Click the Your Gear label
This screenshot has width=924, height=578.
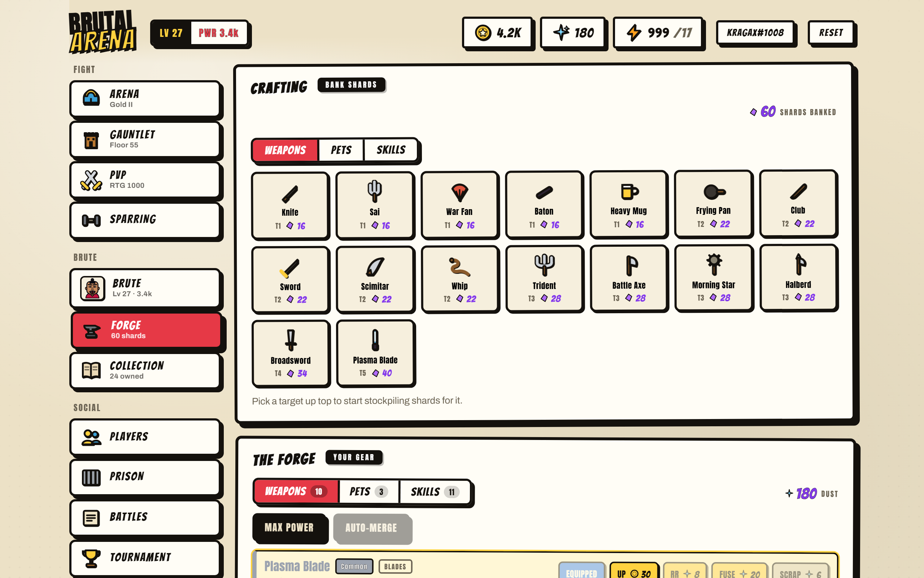354,457
